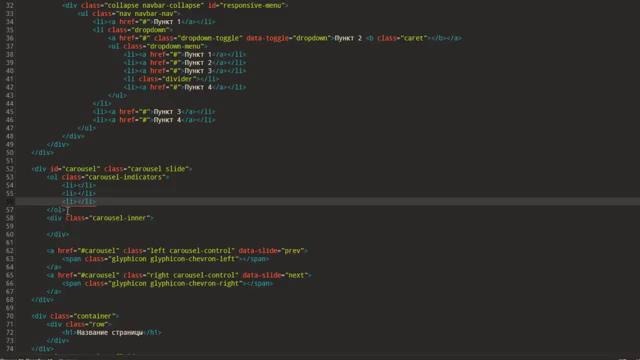Click the <li></li> on line 54
Screen dimensions: 640x360
(79, 185)
